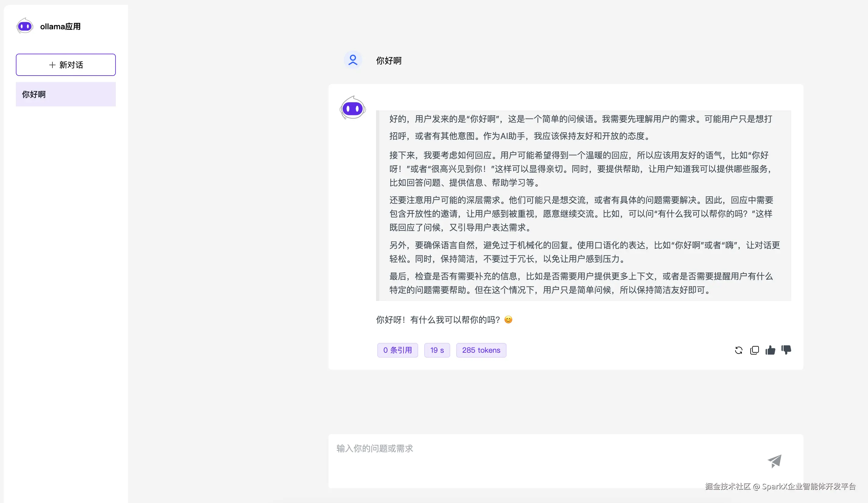Open the 0 条引用 citations tag
This screenshot has width=868, height=503.
397,350
